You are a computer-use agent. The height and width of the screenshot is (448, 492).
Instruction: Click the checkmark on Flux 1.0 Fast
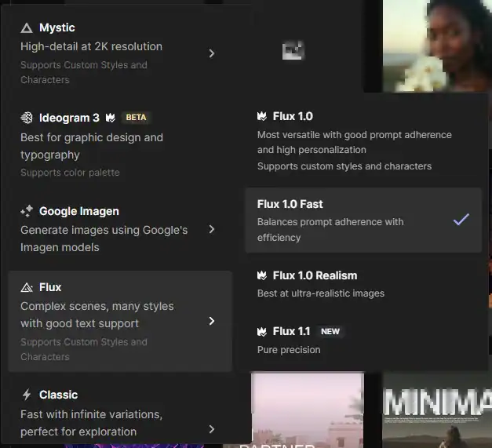[461, 220]
